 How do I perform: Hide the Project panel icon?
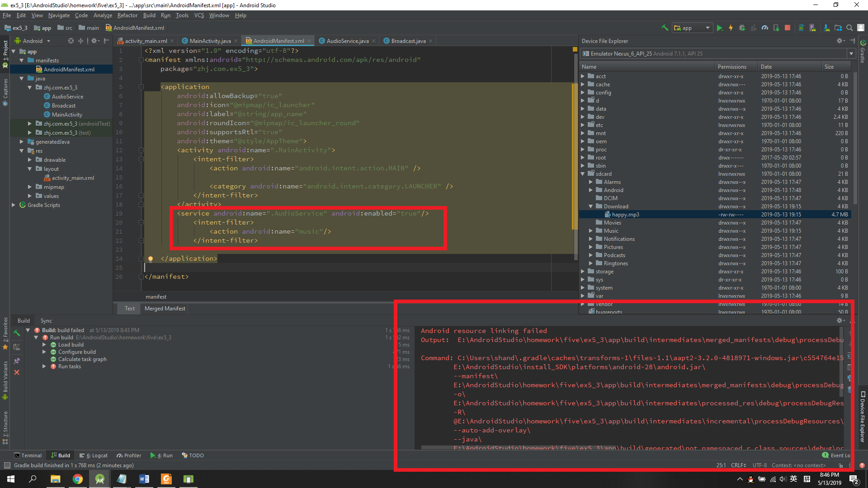point(106,41)
